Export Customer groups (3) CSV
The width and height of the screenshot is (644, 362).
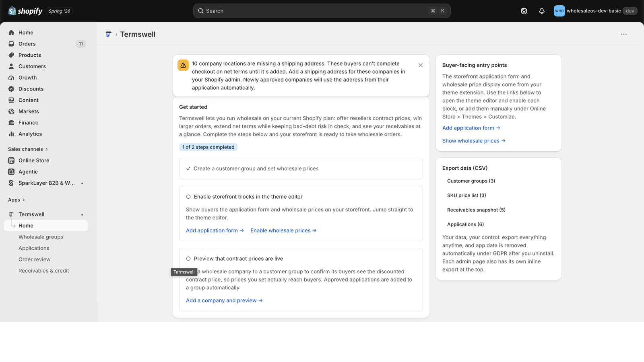click(x=471, y=181)
